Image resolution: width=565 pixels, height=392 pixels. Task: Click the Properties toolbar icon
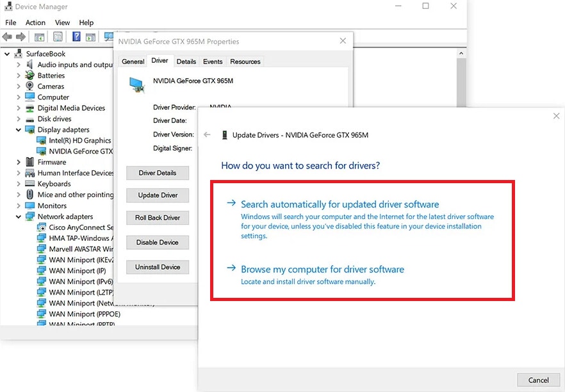coord(57,37)
